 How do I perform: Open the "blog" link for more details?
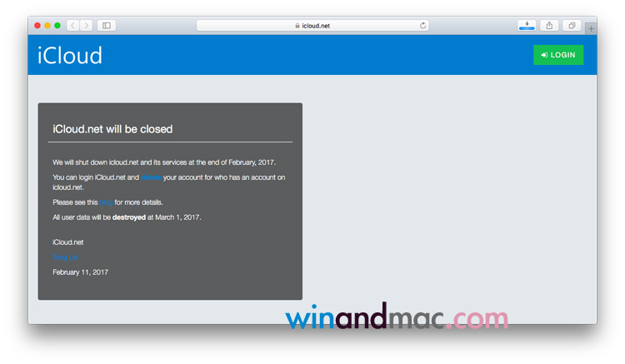pyautogui.click(x=106, y=202)
